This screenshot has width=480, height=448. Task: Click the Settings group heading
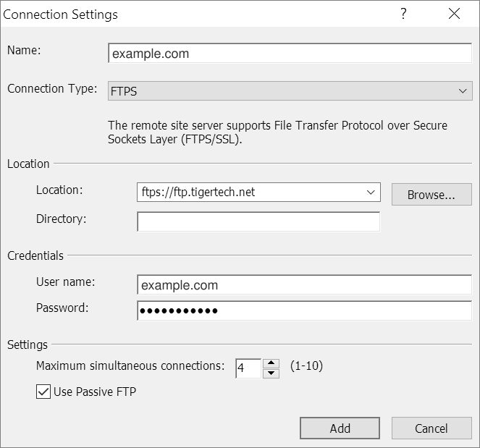[x=28, y=345]
